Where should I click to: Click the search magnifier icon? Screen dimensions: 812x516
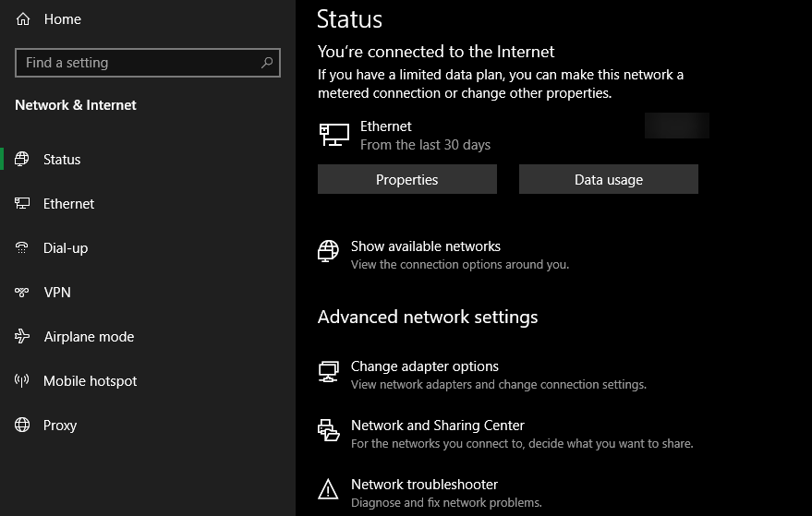click(x=267, y=63)
